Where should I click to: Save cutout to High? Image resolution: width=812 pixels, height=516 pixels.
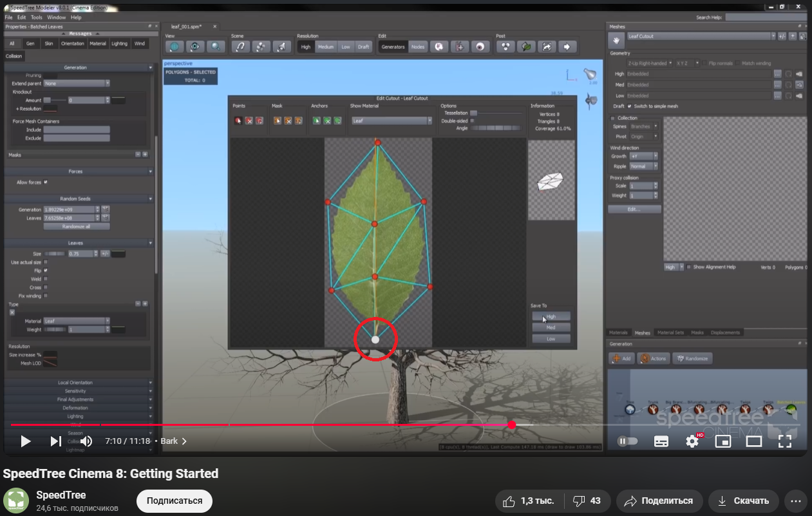pos(551,316)
